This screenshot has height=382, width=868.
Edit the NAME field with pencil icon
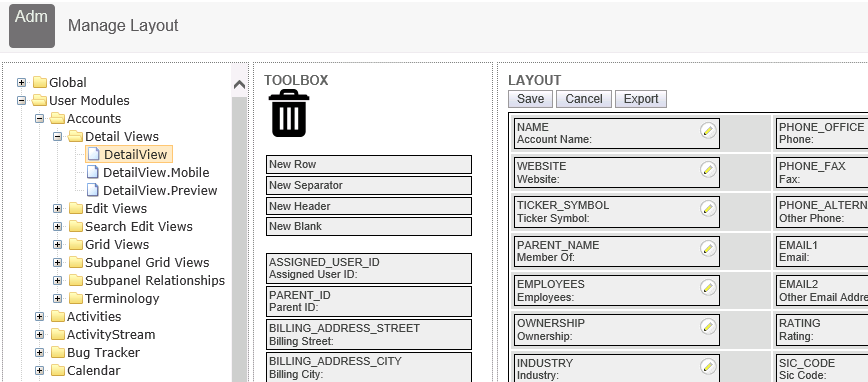point(708,131)
